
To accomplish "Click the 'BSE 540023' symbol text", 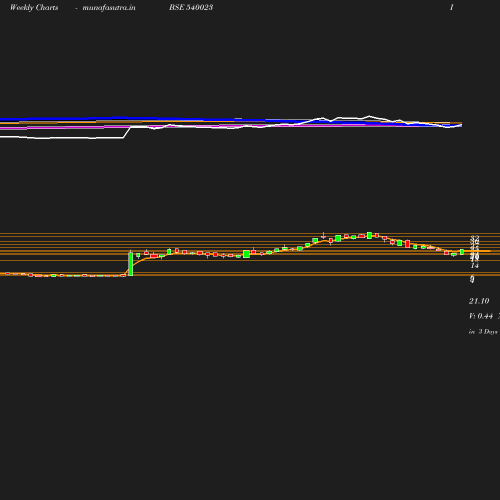I will 191,7.
